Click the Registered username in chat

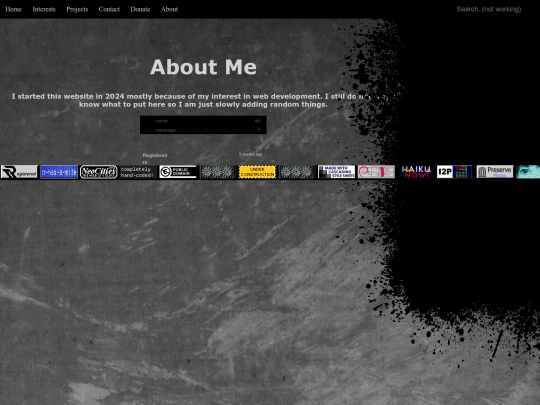coord(155,155)
